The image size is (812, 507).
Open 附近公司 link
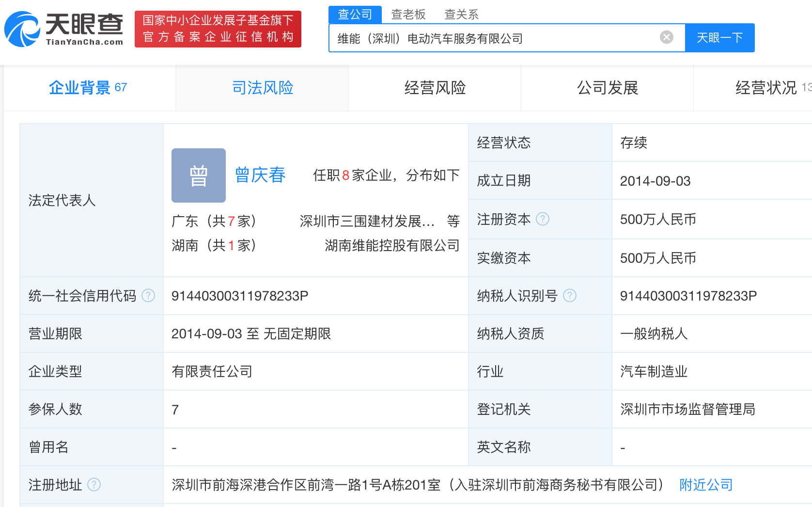coord(706,485)
